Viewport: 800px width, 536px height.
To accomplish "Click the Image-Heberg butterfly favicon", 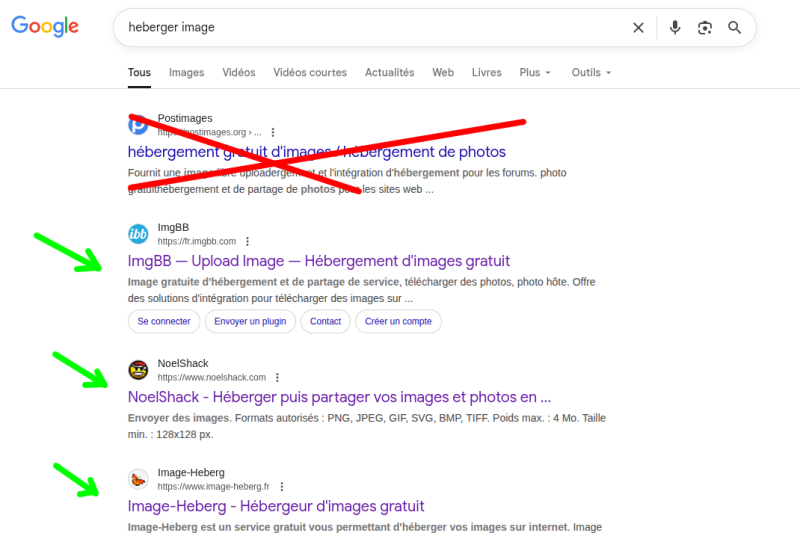I will [138, 479].
